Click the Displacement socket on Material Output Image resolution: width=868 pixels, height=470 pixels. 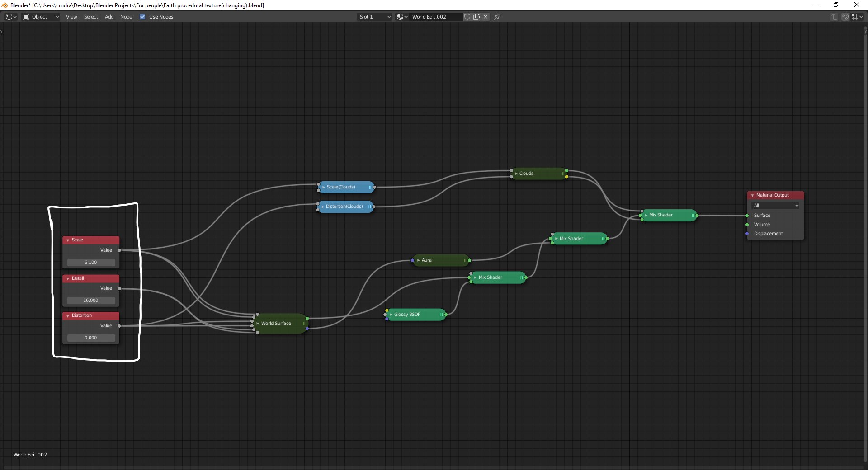pyautogui.click(x=747, y=234)
